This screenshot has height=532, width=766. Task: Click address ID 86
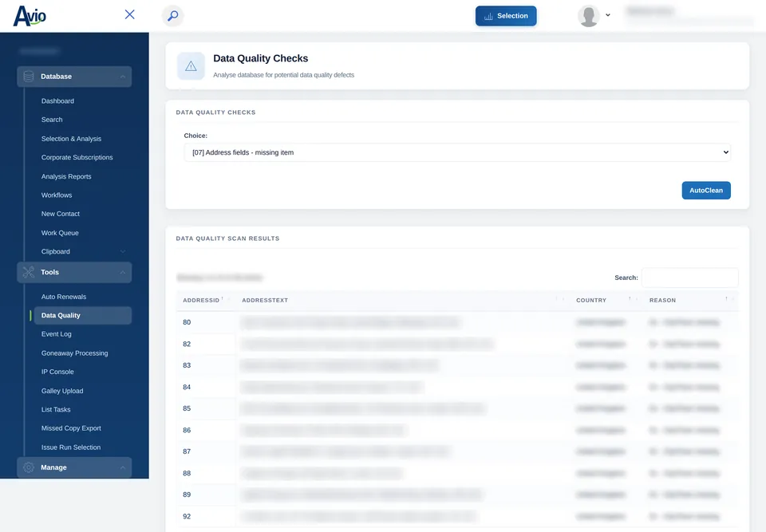click(x=187, y=431)
